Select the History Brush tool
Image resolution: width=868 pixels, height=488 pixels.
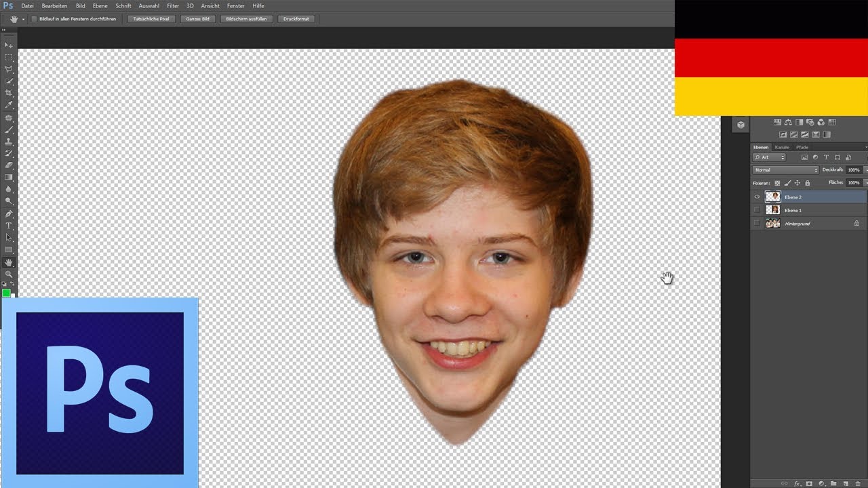9,154
